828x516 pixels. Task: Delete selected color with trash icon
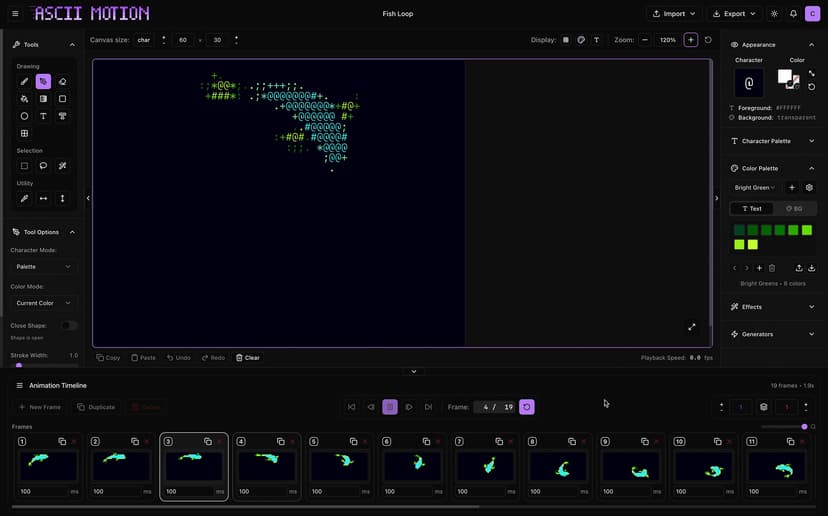(772, 268)
